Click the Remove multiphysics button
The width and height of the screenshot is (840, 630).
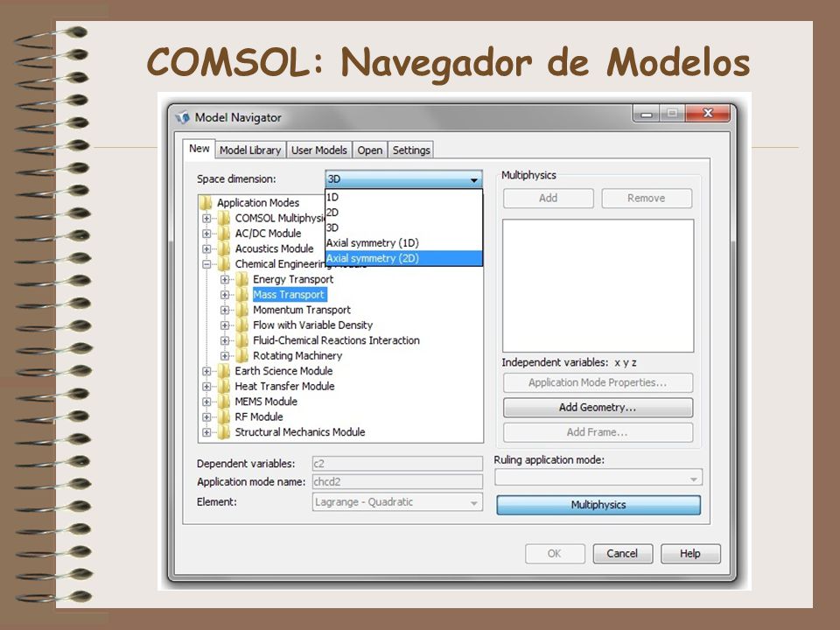(647, 199)
